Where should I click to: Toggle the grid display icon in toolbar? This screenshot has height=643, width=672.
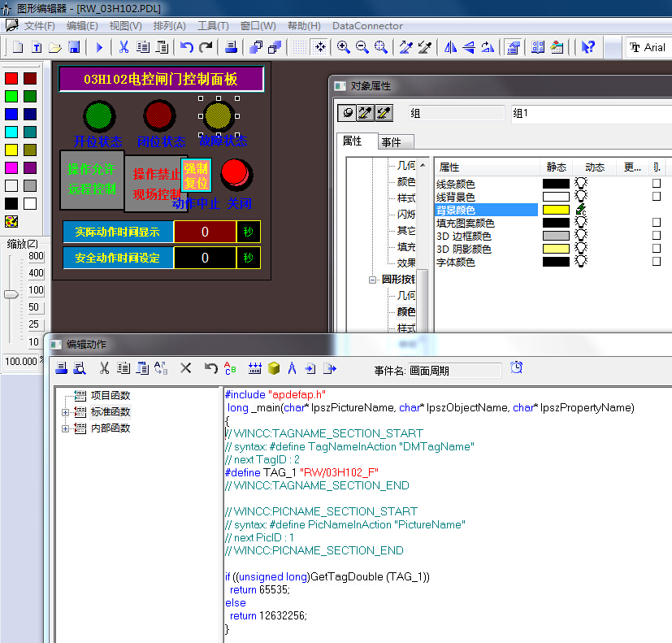coord(301,48)
